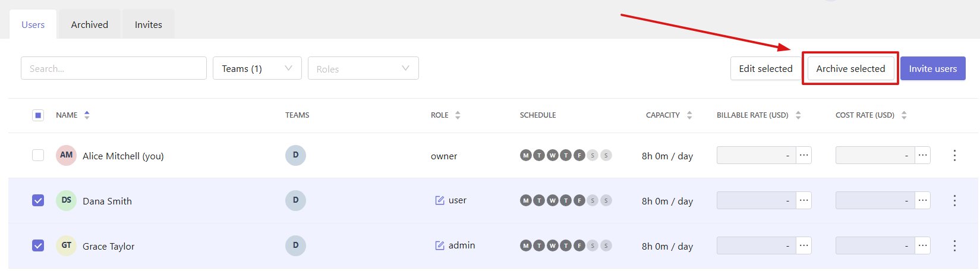Uncheck the Dana Smith row checkbox
Screen dimensions: 980x274
[x=38, y=200]
